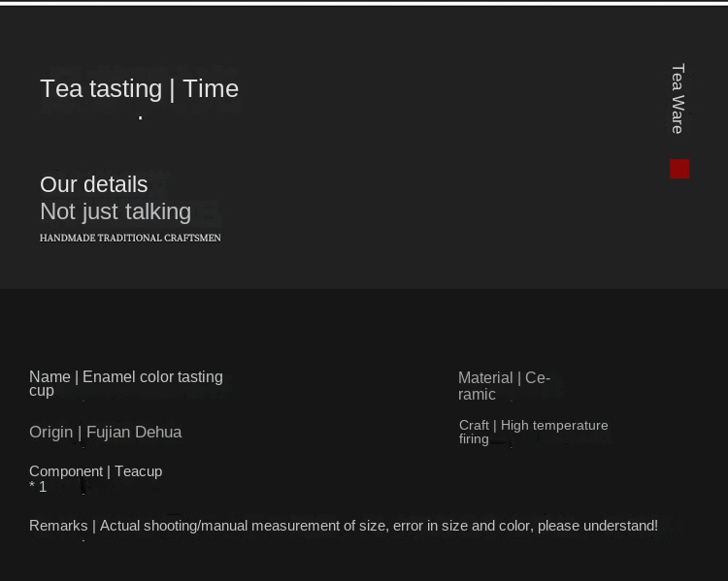Click the "* 1" quantity text
This screenshot has width=728, height=581.
(x=38, y=487)
